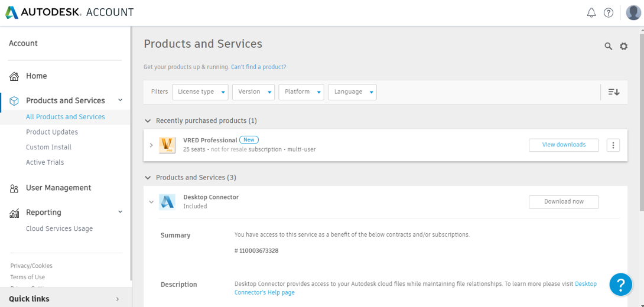Select User Management in sidebar
644x307 pixels.
point(58,188)
